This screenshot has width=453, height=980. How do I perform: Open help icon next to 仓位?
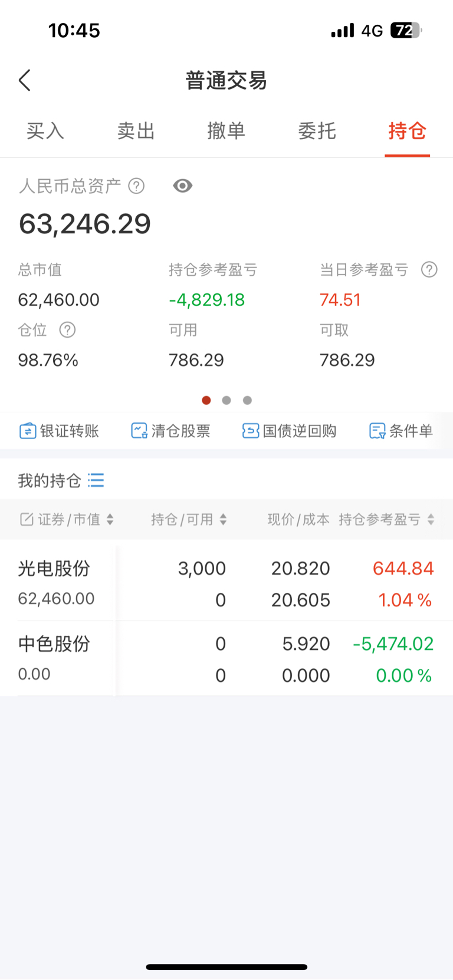68,330
